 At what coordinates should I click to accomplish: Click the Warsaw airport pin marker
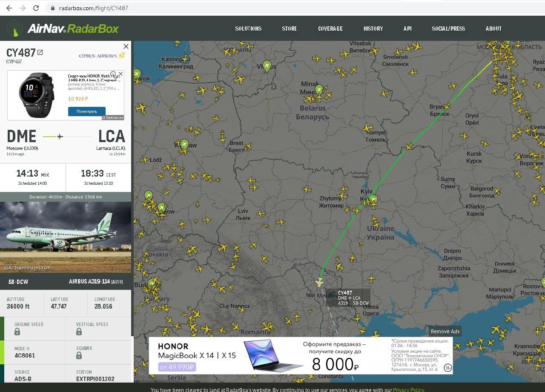tap(184, 144)
